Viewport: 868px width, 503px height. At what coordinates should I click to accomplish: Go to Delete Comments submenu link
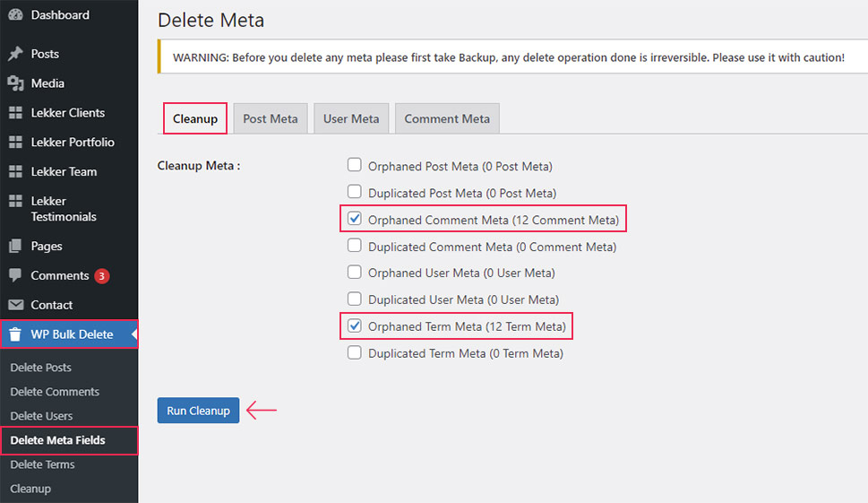pyautogui.click(x=55, y=392)
